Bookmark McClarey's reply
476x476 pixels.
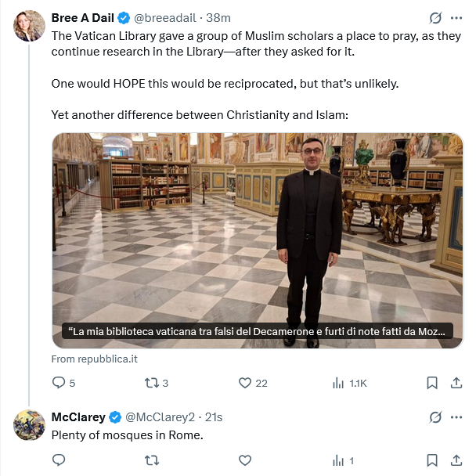pyautogui.click(x=431, y=460)
